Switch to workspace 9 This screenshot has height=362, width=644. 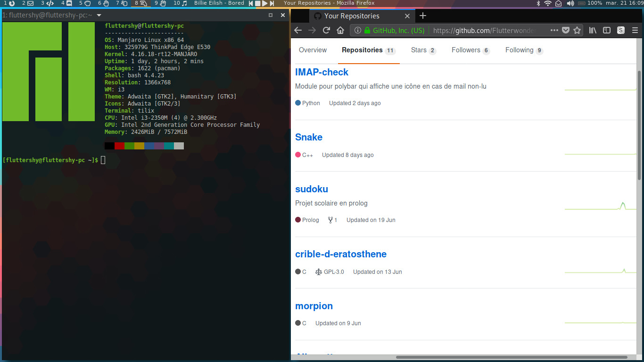tap(160, 3)
